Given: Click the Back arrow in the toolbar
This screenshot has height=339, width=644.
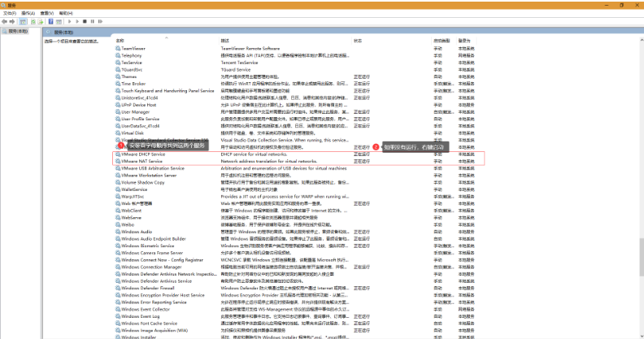Looking at the screenshot, I should [5, 21].
